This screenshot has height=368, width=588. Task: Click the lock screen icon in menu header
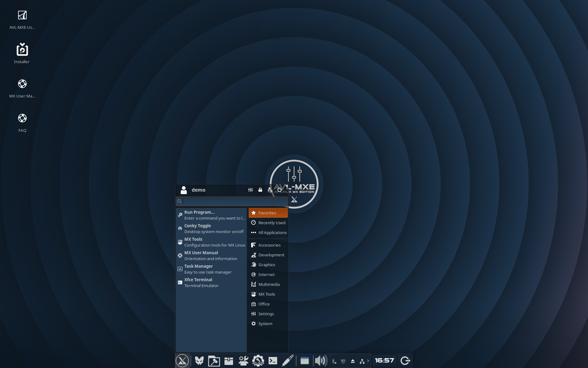(260, 190)
